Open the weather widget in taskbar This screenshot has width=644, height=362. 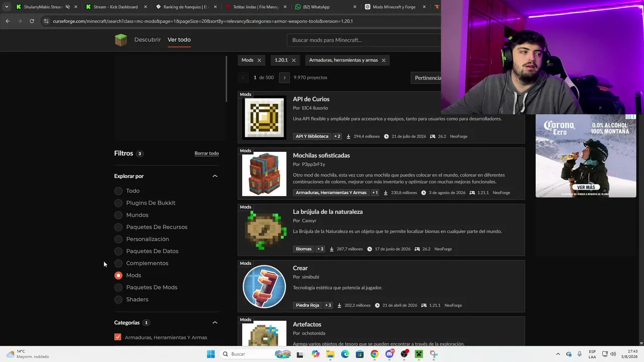coord(28,354)
